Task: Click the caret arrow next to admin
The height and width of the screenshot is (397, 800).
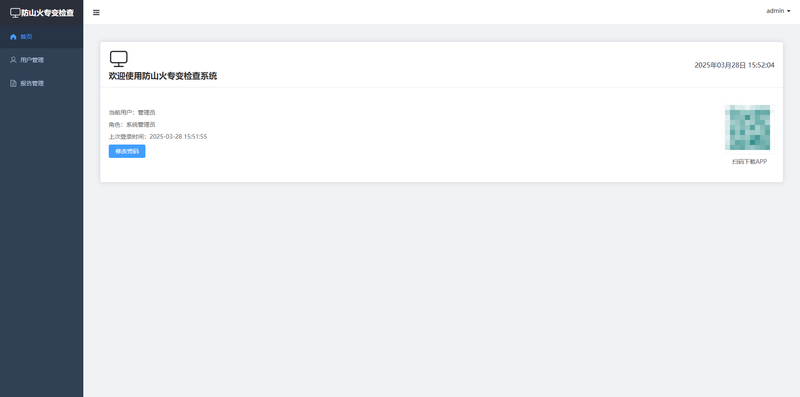Action: tap(789, 11)
